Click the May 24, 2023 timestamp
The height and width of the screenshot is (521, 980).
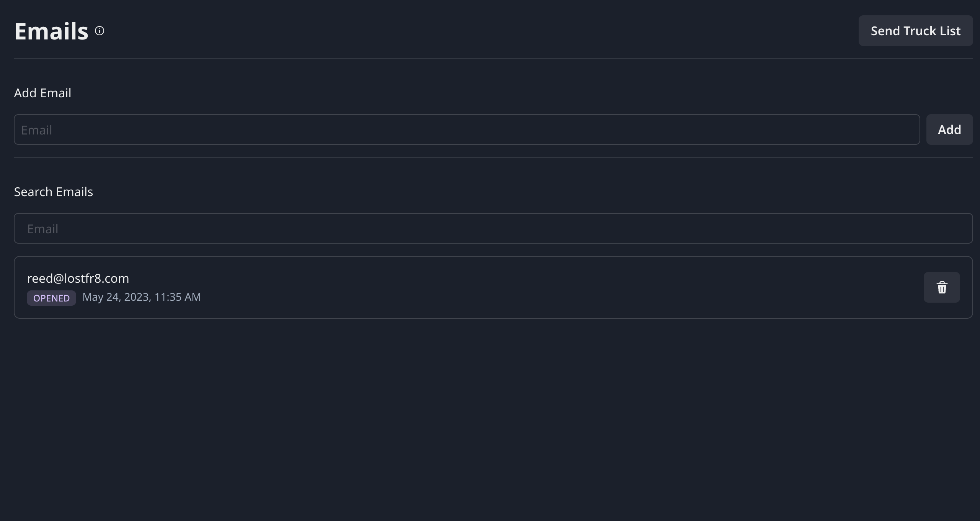click(x=142, y=297)
